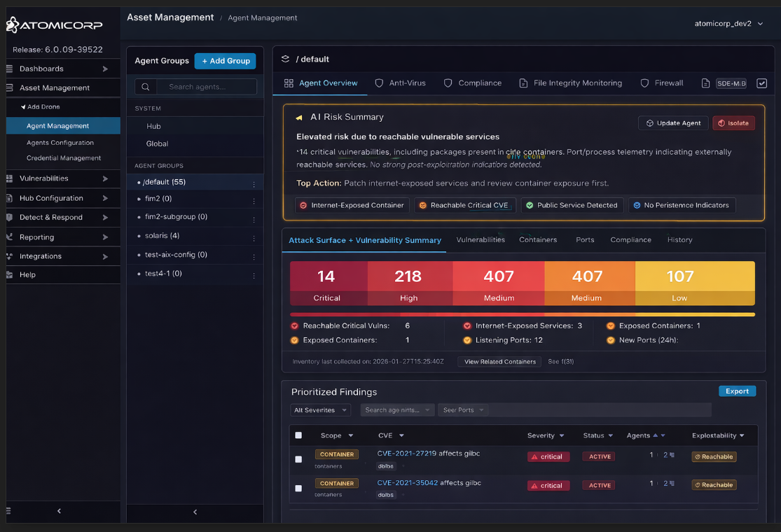Click the File Integrity Monitoring document icon

(x=523, y=83)
